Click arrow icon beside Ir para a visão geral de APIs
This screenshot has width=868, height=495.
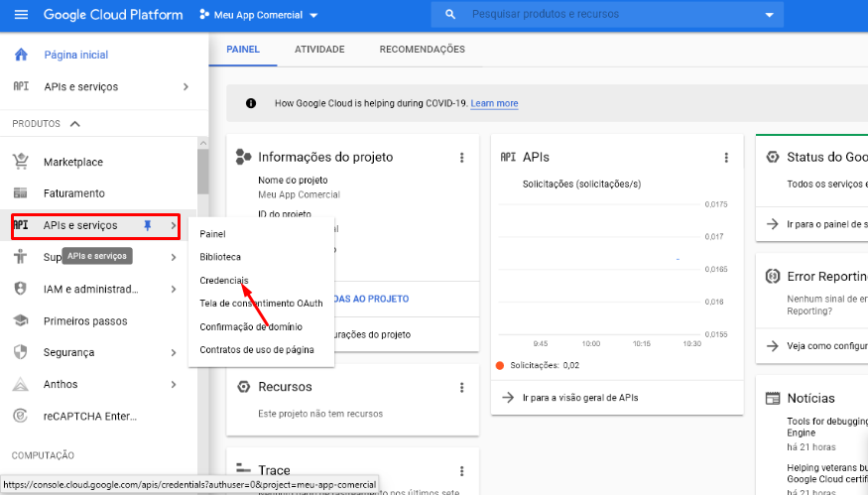pyautogui.click(x=508, y=398)
